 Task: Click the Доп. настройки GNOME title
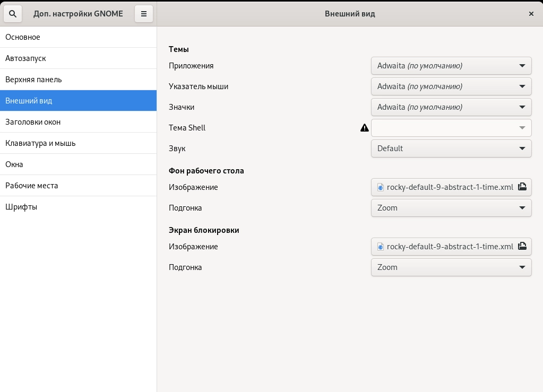78,14
